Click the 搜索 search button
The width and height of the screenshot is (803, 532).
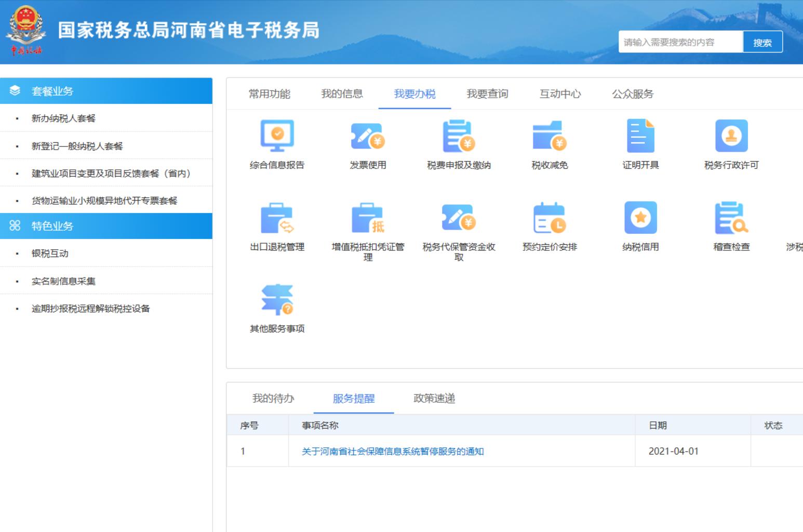764,42
